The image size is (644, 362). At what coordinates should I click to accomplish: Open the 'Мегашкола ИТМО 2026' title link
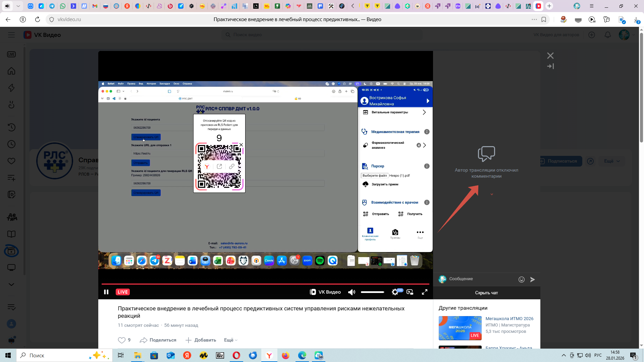(x=509, y=319)
